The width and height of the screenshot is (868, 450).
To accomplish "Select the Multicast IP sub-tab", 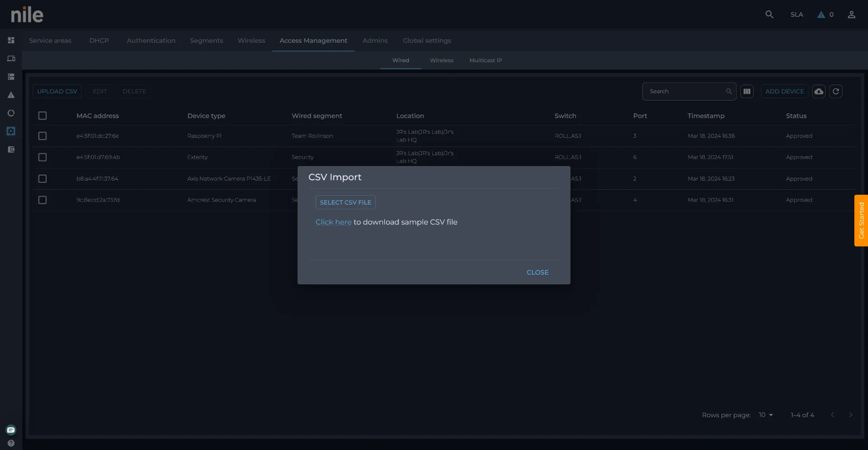I will pos(485,60).
